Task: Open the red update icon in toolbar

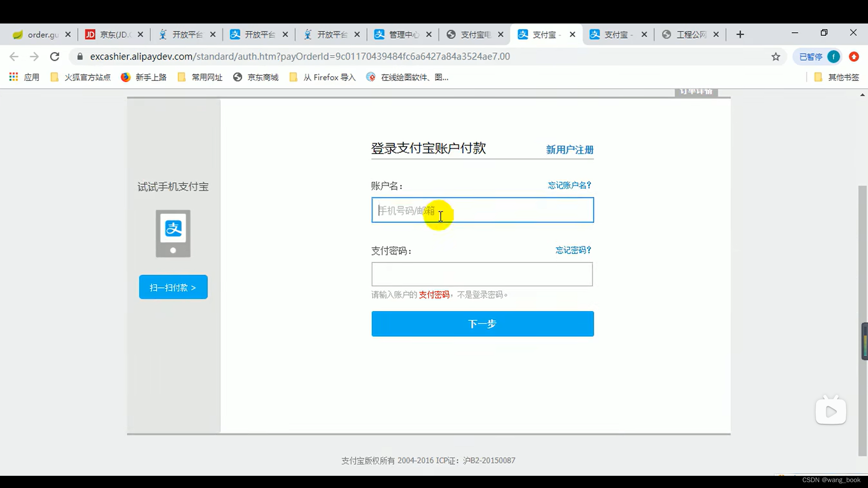Action: (854, 56)
